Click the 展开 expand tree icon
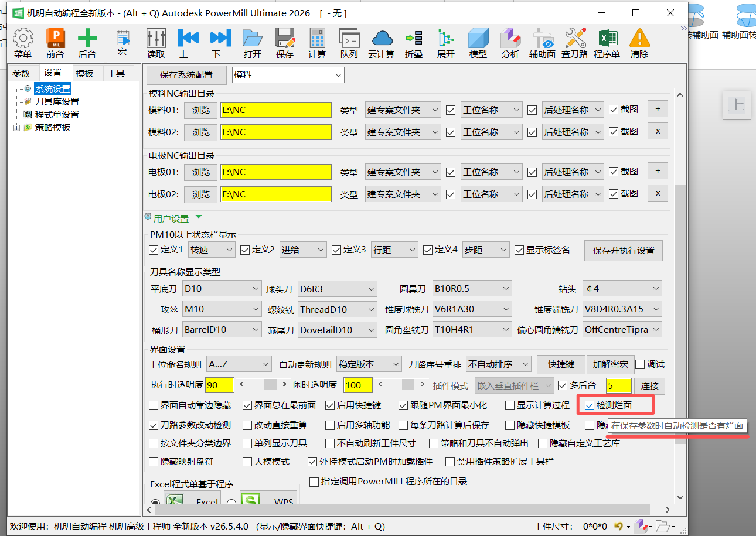Screen dimensions: 756x536 click(446, 43)
